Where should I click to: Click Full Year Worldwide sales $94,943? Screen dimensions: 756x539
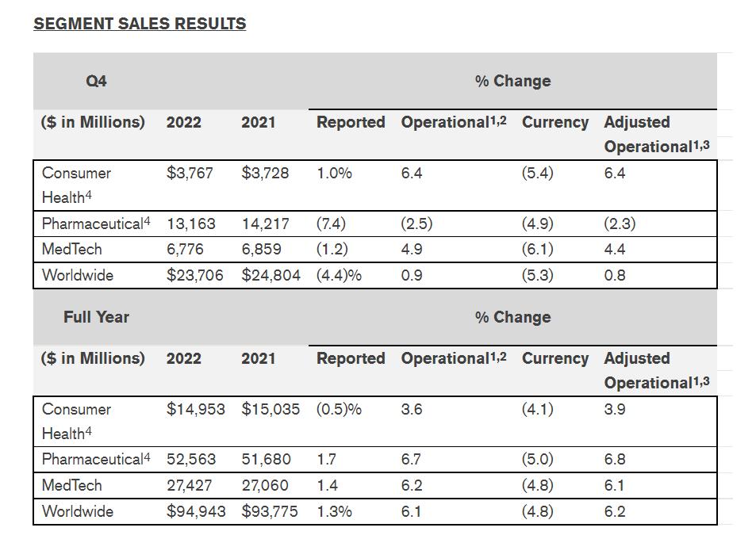point(195,511)
